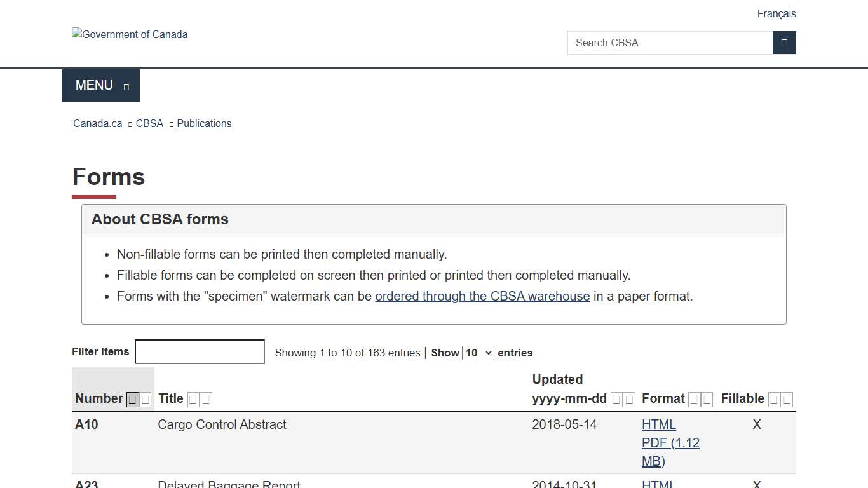The width and height of the screenshot is (868, 488).
Task: Click right sort icon beside Fillable header
Action: 787,400
